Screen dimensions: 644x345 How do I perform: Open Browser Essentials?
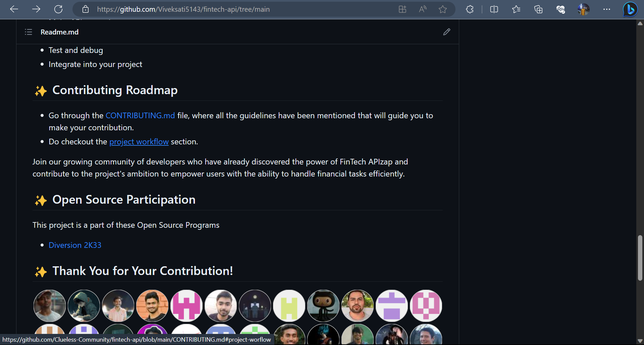[x=560, y=9]
